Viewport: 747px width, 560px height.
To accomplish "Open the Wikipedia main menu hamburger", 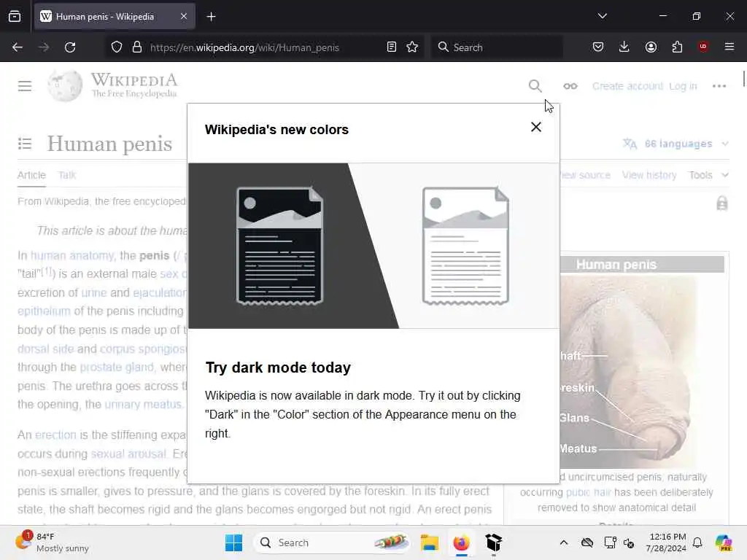I will pos(25,86).
